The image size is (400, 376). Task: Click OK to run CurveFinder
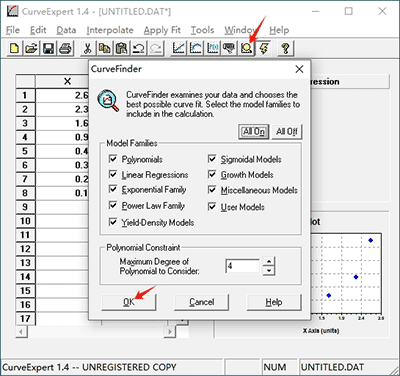tap(129, 302)
